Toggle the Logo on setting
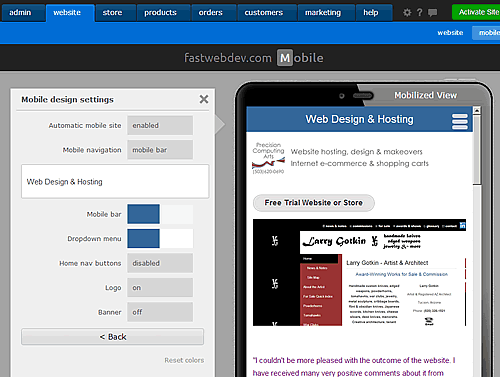Screen dimensions: 500x377 [160, 287]
